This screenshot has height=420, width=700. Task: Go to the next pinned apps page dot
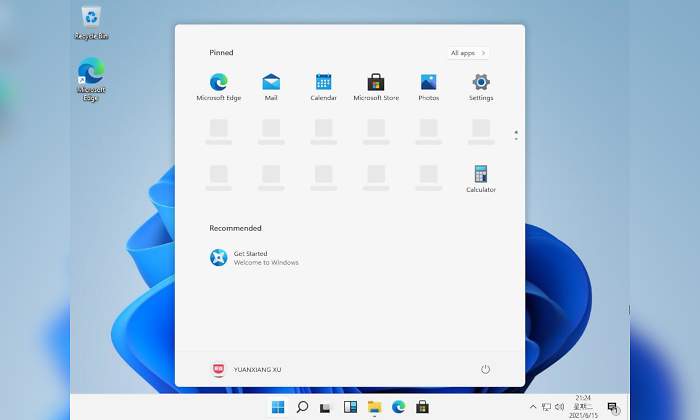tap(516, 139)
